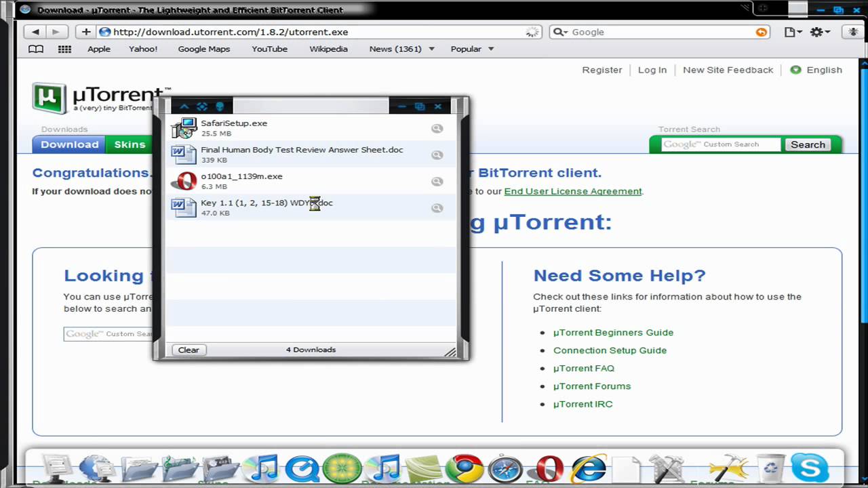Screen dimensions: 868x488
Task: Open the Recycle Bin in the dock
Action: 770,469
